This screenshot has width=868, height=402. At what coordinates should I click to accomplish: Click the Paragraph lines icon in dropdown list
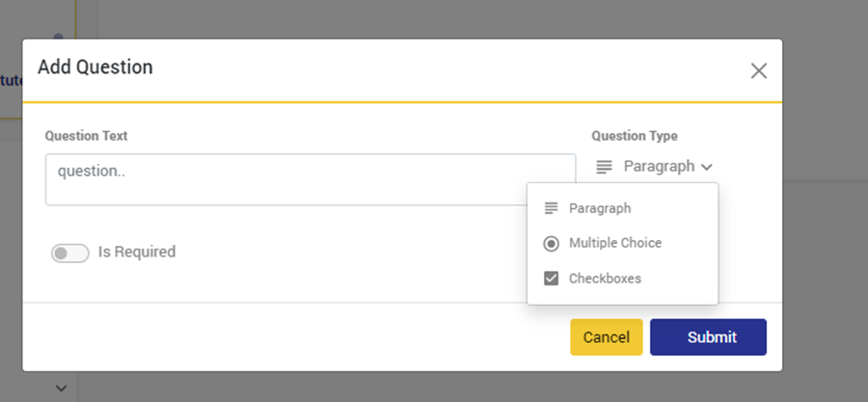coord(552,208)
